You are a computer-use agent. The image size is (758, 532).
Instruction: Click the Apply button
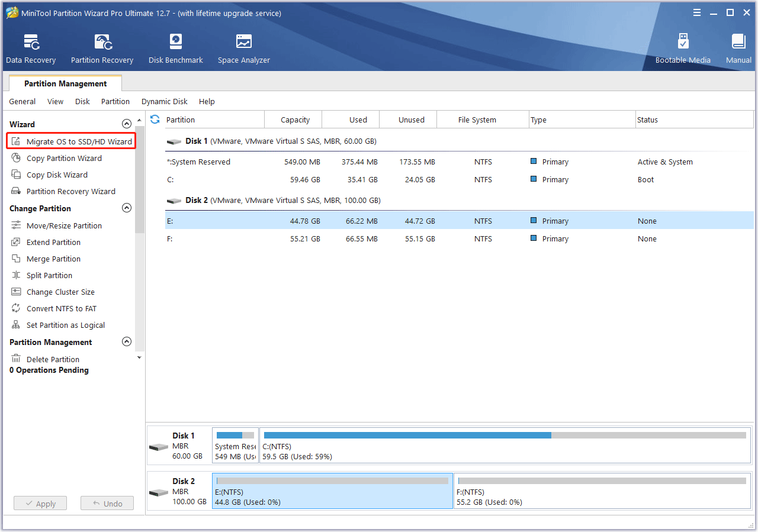coord(40,504)
